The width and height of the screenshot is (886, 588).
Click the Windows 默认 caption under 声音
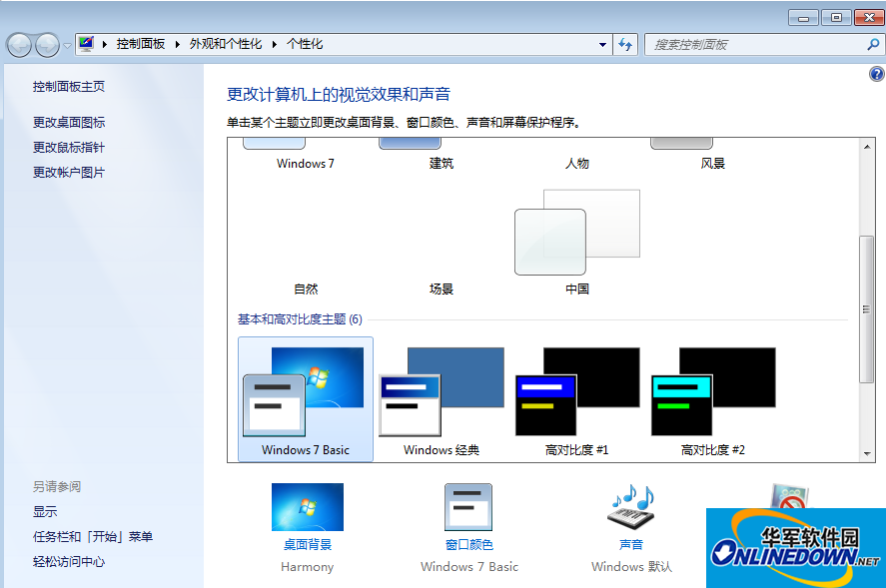point(631,566)
